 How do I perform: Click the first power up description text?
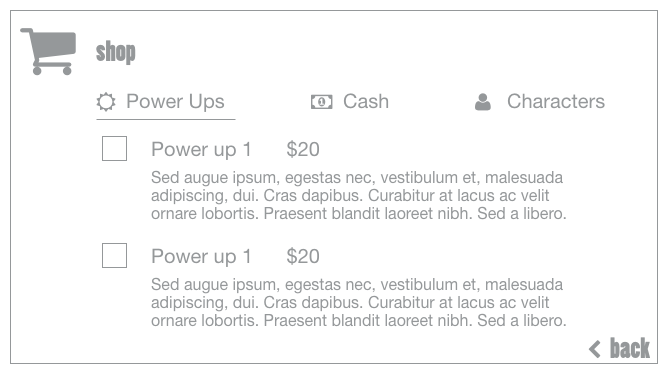click(x=359, y=196)
